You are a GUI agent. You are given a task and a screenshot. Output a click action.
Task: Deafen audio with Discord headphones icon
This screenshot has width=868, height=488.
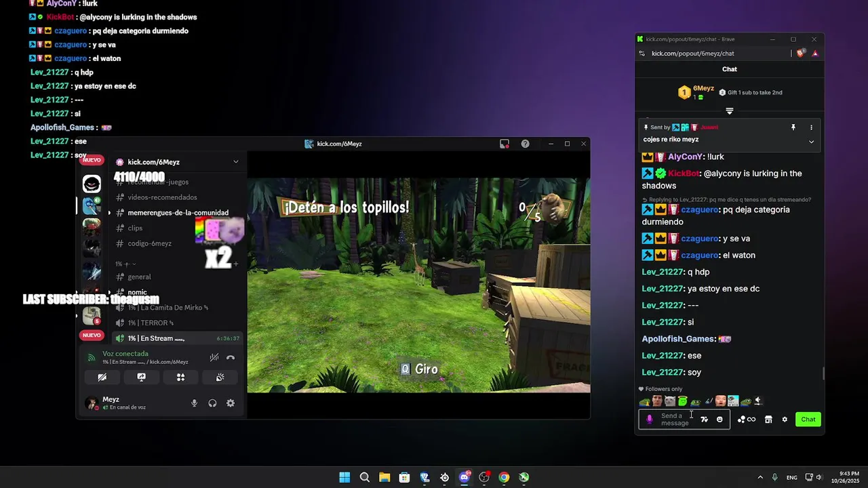click(212, 403)
